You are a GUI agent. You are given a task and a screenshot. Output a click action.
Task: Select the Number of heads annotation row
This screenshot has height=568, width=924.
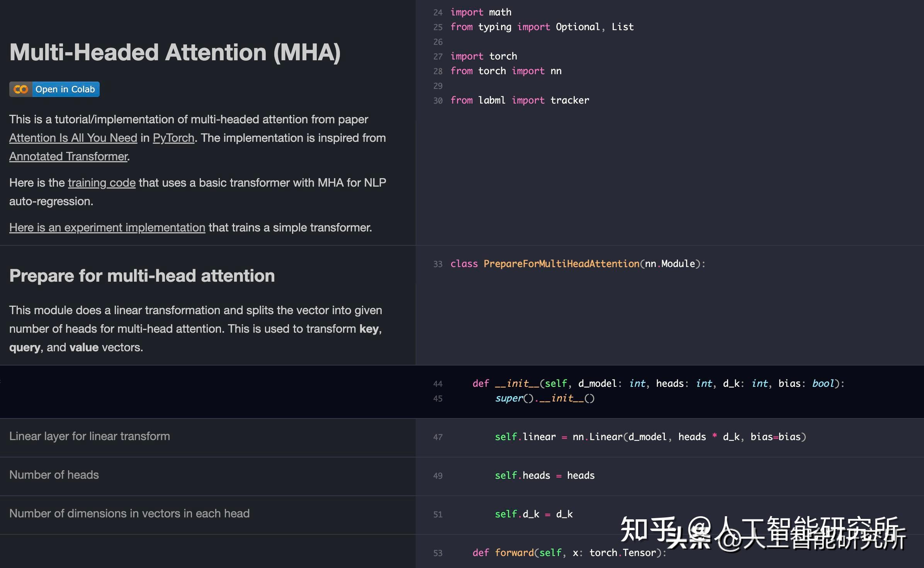(x=54, y=475)
